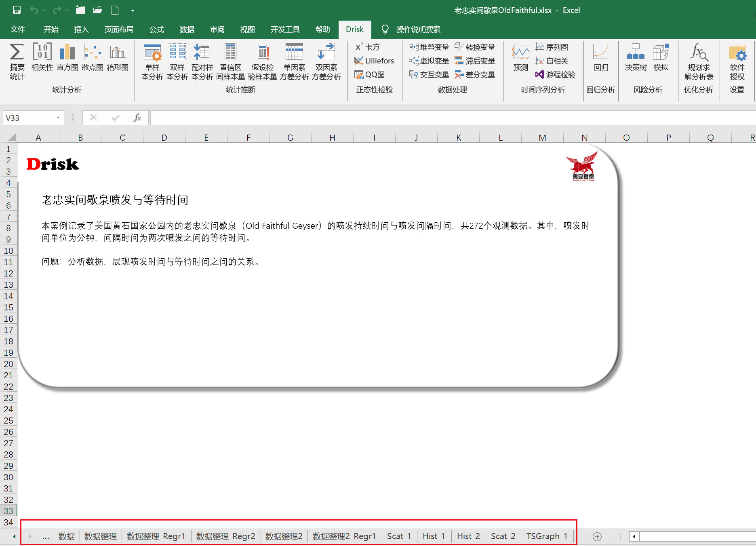This screenshot has height=546, width=756.
Task: Open the Hist_2 sheet tab
Action: pyautogui.click(x=468, y=536)
